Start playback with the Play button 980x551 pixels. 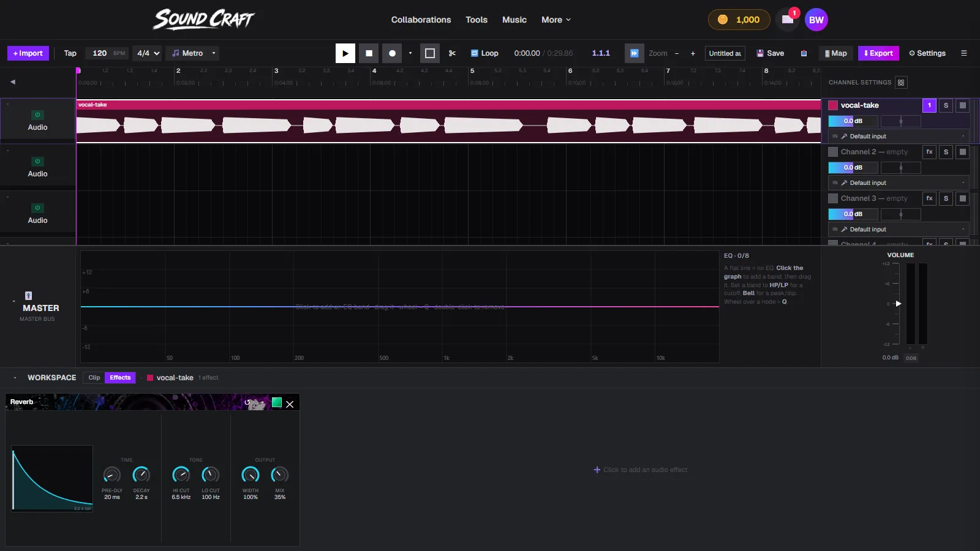tap(345, 53)
